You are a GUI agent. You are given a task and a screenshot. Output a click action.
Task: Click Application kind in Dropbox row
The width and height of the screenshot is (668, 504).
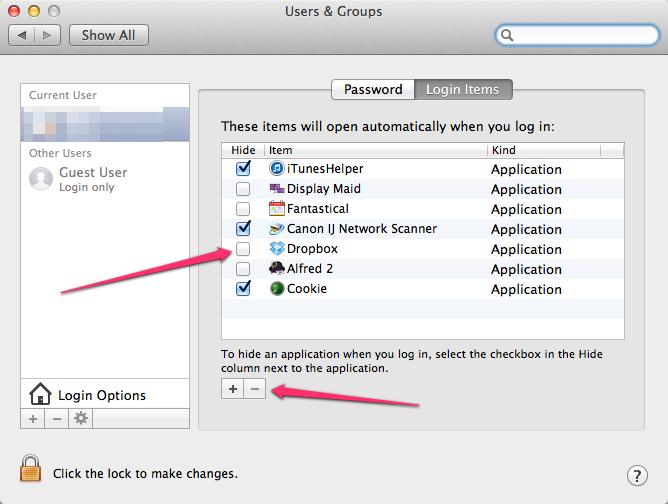[x=526, y=250]
